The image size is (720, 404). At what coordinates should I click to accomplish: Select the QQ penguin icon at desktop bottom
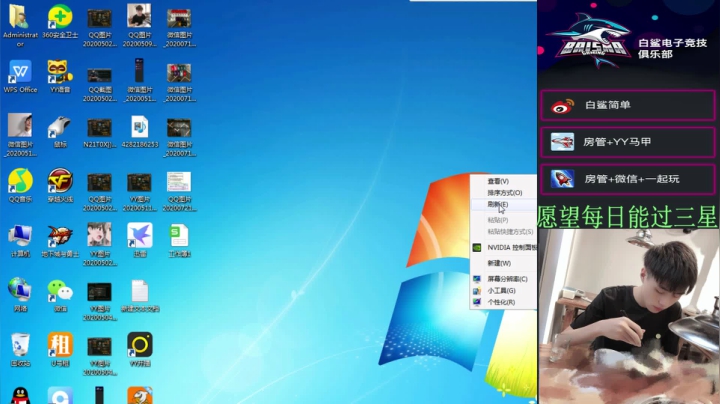coord(20,396)
